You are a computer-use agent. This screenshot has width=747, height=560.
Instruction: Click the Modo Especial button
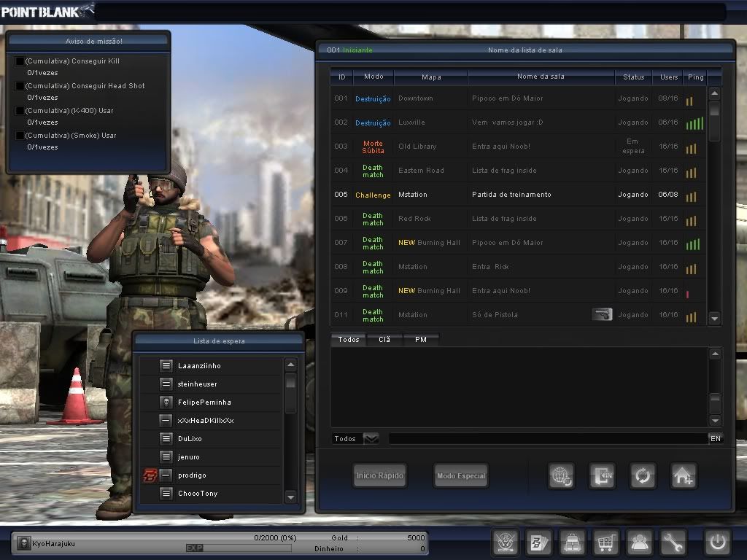pos(461,475)
